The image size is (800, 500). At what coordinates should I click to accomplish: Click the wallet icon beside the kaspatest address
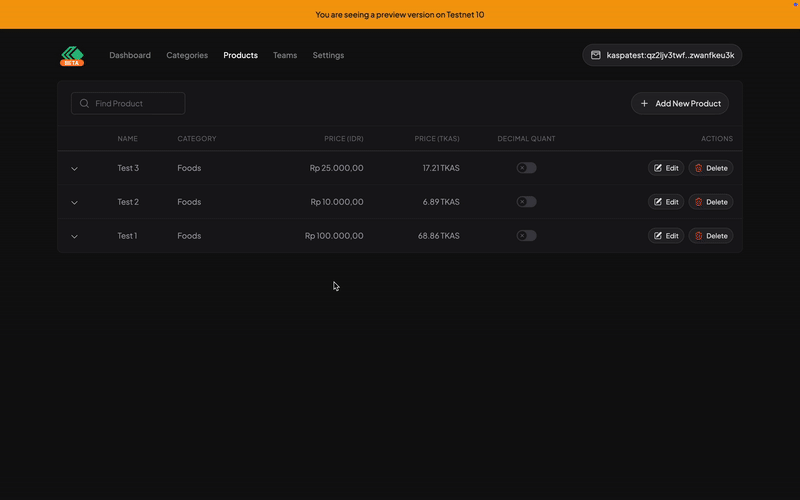596,56
